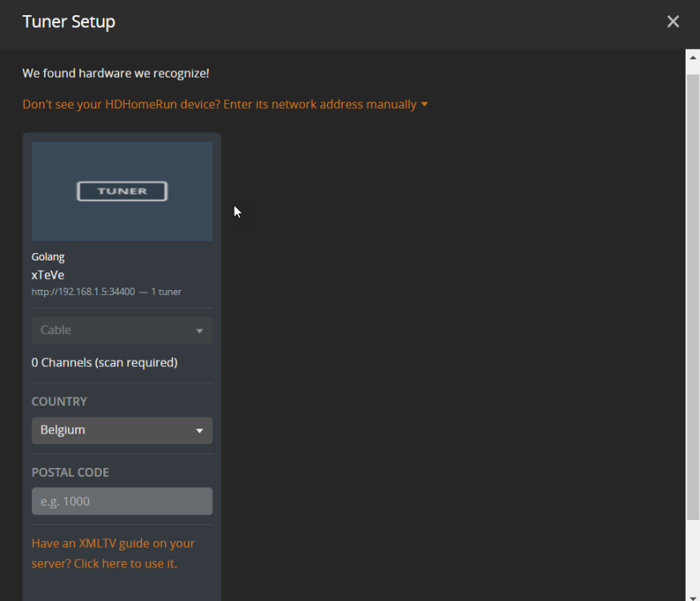Close the Tuner Setup dialog
Viewport: 700px width, 601px height.
point(673,22)
